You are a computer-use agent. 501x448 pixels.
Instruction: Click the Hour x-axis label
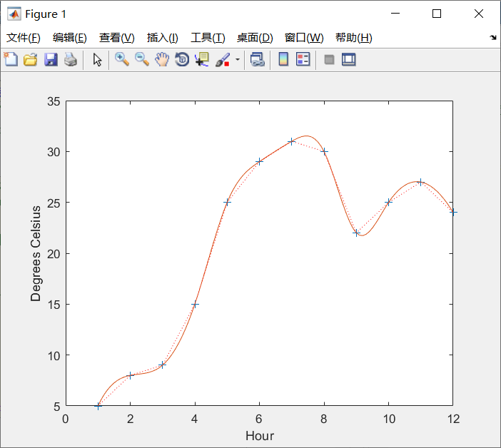pos(260,436)
